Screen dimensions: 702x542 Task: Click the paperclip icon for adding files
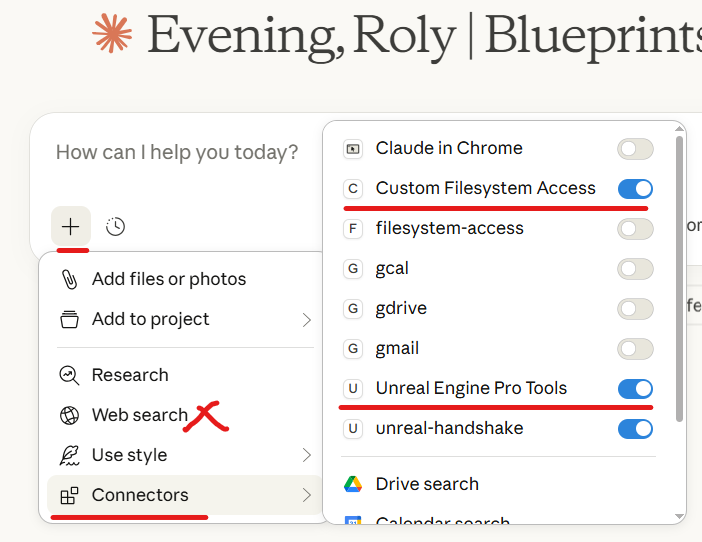69,279
